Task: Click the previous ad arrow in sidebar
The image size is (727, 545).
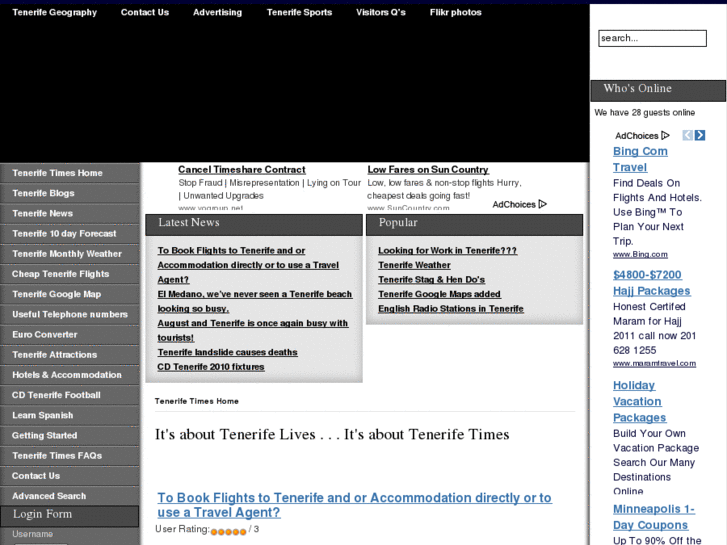Action: 688,135
